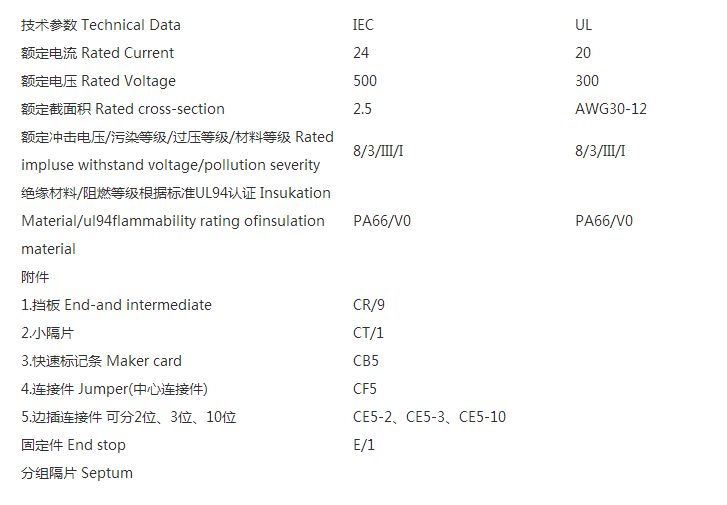Click the UL rated current value 20
Screen dimensions: 727x505
(583, 53)
